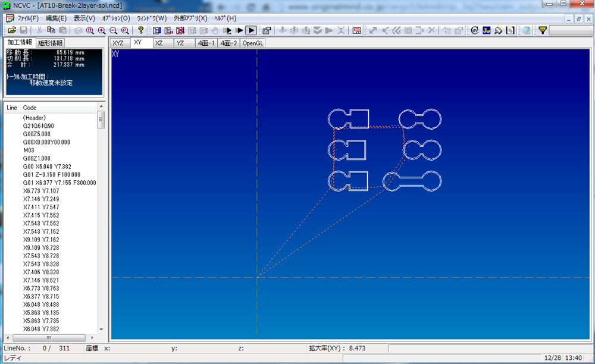Image resolution: width=595 pixels, height=364 pixels.
Task: Select the 4面-1 view tab
Action: point(206,43)
